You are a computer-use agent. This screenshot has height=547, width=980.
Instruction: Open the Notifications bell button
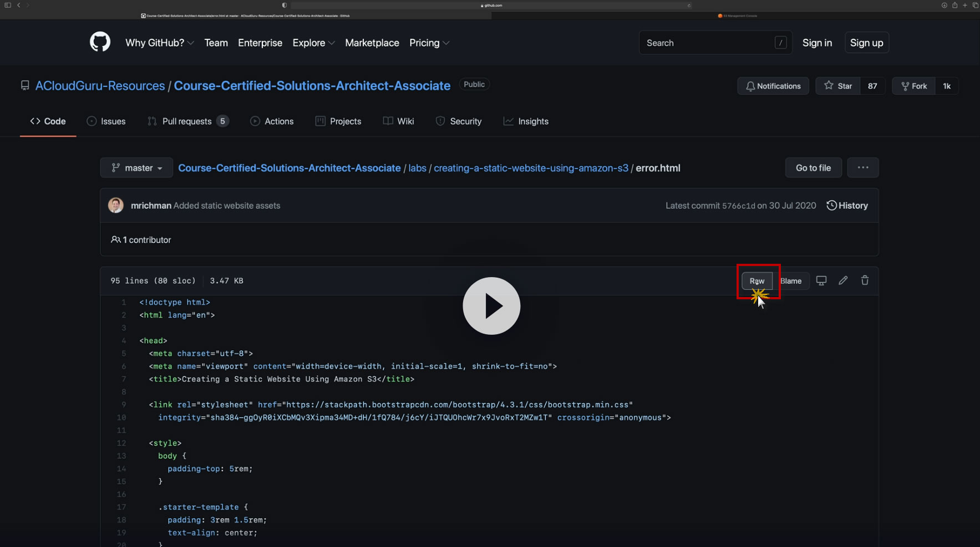[773, 86]
